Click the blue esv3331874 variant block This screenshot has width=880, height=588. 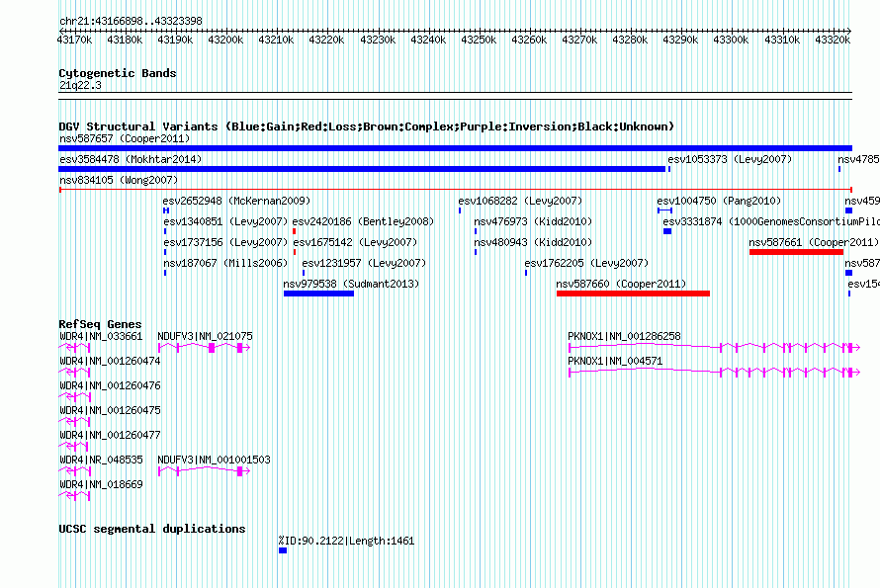point(667,231)
